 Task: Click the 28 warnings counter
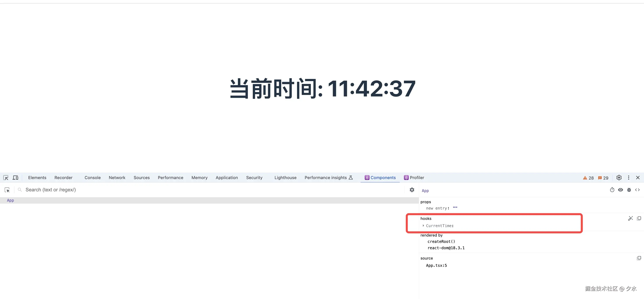click(588, 178)
